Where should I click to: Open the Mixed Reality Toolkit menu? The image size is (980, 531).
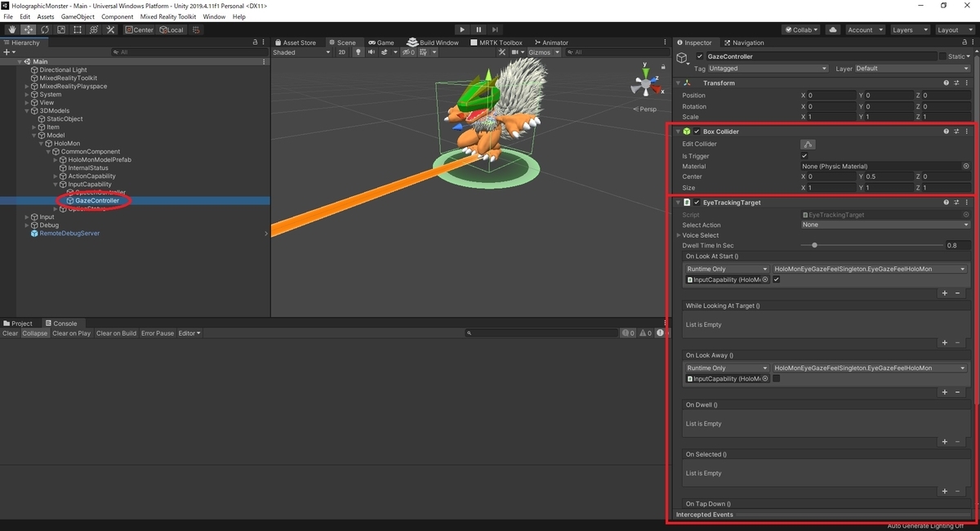pyautogui.click(x=167, y=16)
